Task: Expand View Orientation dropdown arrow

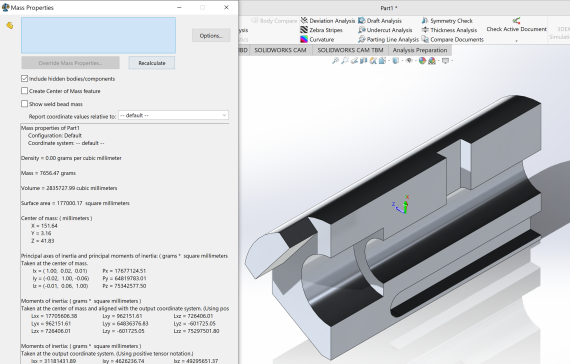Action: click(389, 61)
